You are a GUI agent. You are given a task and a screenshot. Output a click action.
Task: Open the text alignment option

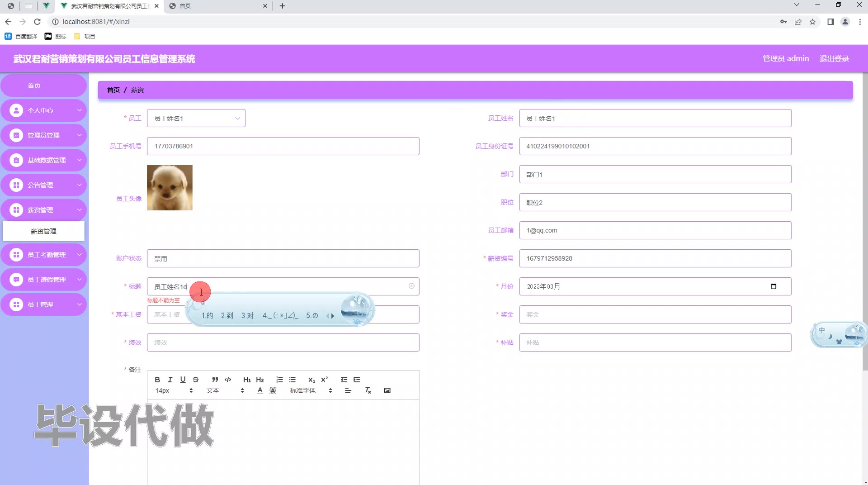pyautogui.click(x=348, y=390)
